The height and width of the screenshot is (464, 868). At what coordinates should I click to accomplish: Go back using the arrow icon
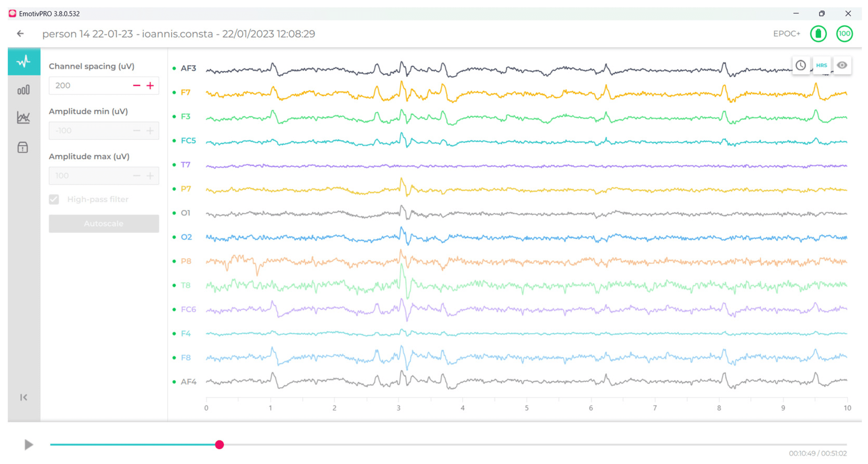[20, 34]
